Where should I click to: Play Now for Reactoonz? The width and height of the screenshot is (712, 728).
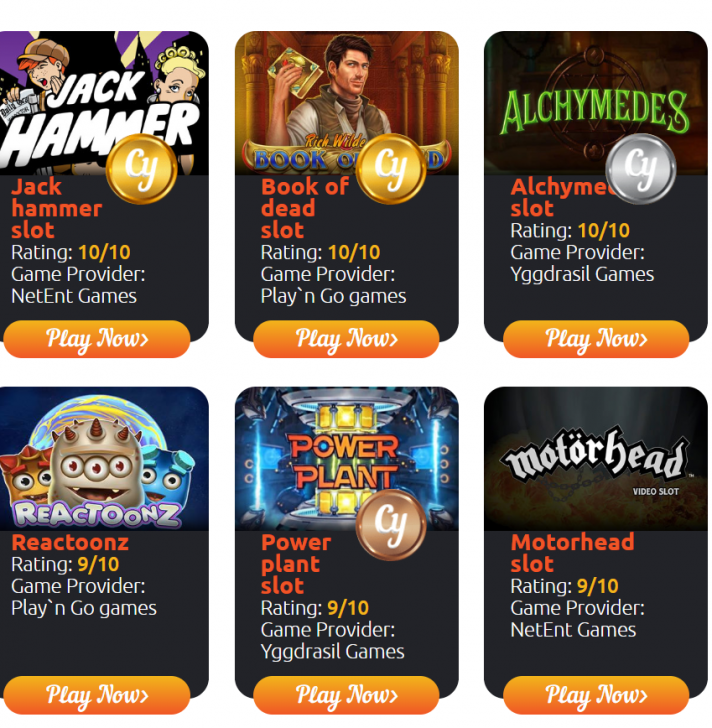97,695
